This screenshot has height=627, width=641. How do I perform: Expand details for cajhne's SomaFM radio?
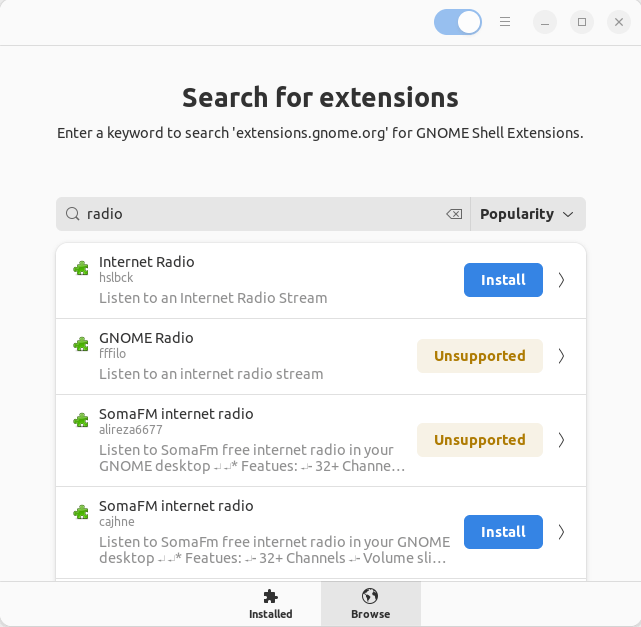point(561,532)
